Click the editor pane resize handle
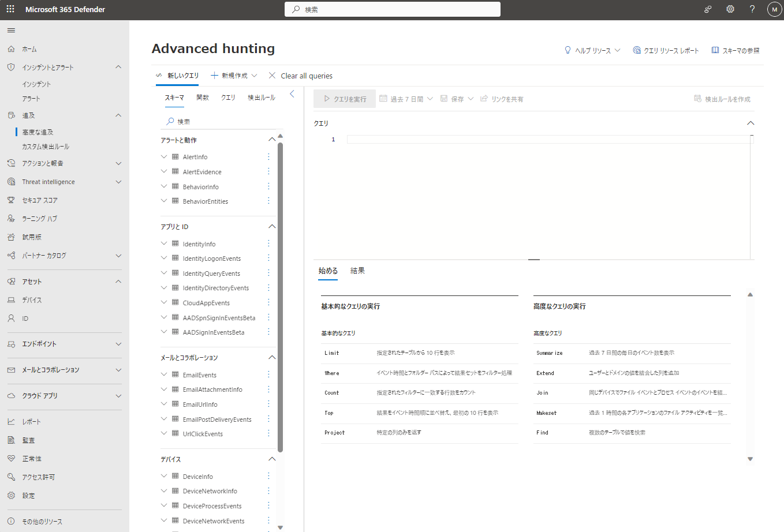The height and width of the screenshot is (532, 784). [534, 260]
